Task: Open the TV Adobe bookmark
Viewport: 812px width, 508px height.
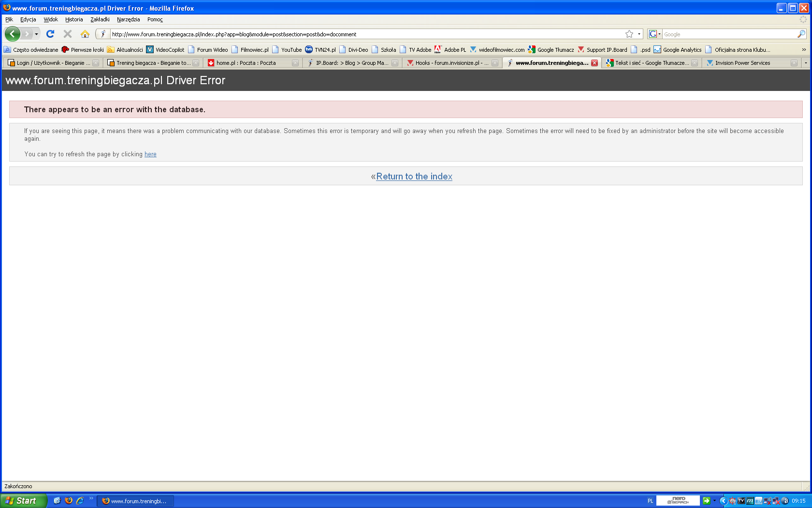Action: tap(415, 49)
